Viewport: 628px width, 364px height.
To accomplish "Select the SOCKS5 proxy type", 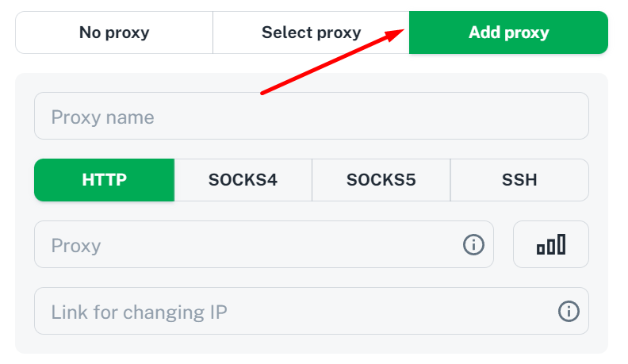I will (381, 180).
